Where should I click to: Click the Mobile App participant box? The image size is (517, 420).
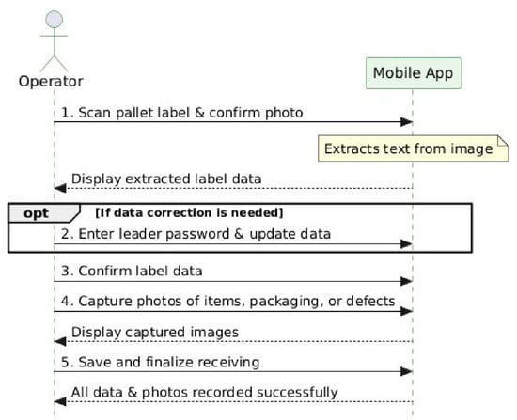pos(414,73)
